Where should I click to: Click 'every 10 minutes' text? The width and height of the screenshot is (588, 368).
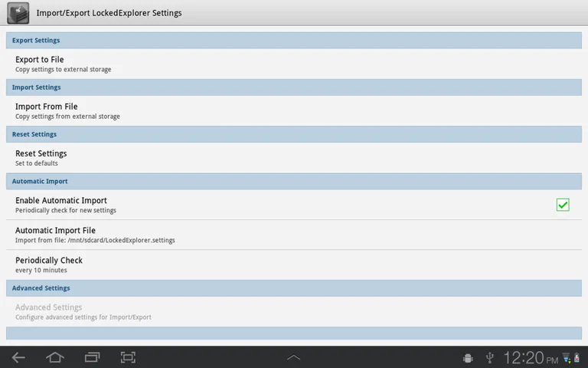click(x=41, y=271)
